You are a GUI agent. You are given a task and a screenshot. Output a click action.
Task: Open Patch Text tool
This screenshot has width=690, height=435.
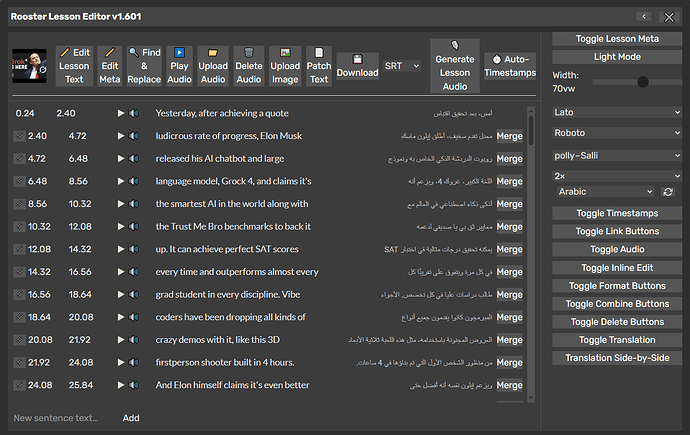(319, 66)
